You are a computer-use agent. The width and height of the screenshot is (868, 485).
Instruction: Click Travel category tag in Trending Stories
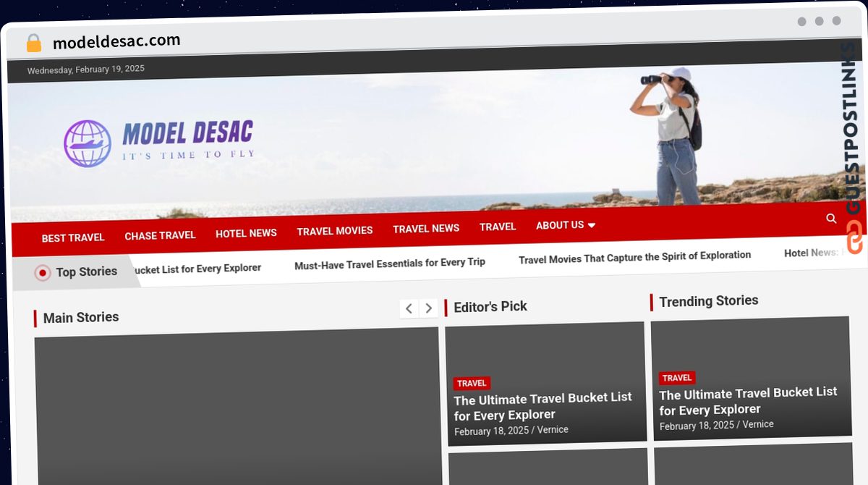677,378
